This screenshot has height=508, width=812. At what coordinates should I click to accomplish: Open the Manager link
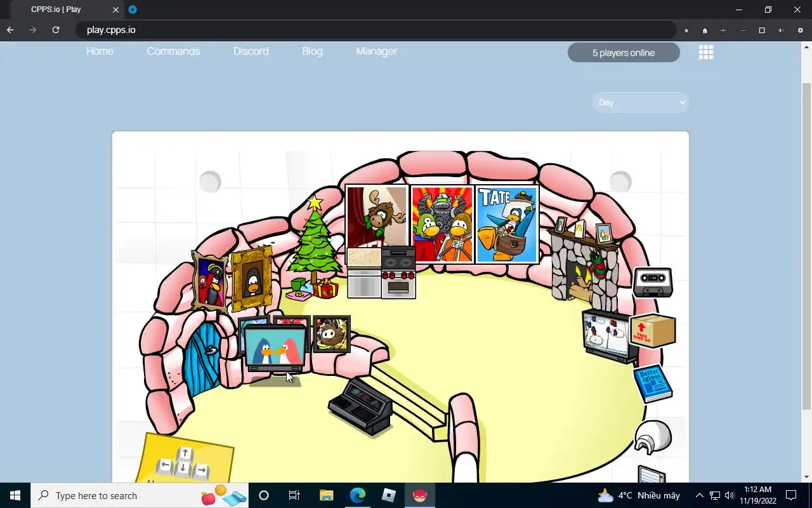[x=376, y=51]
